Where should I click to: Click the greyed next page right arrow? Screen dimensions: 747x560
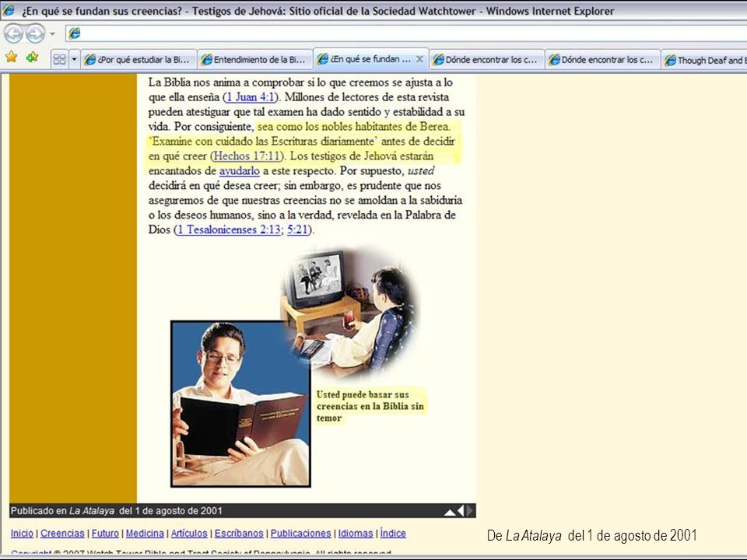tap(470, 510)
